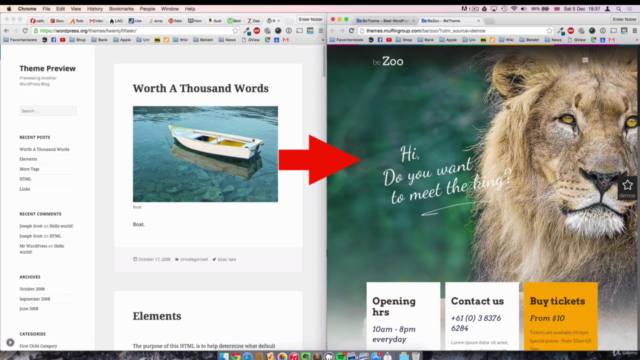Open the Bookmarks menu
This screenshot has height=360, width=640.
click(x=121, y=9)
